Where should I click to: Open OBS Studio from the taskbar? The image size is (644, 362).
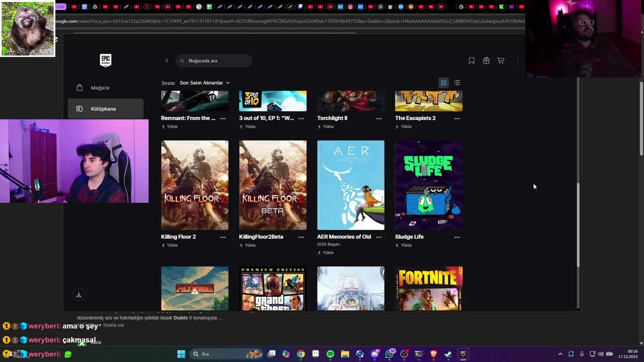click(x=404, y=354)
